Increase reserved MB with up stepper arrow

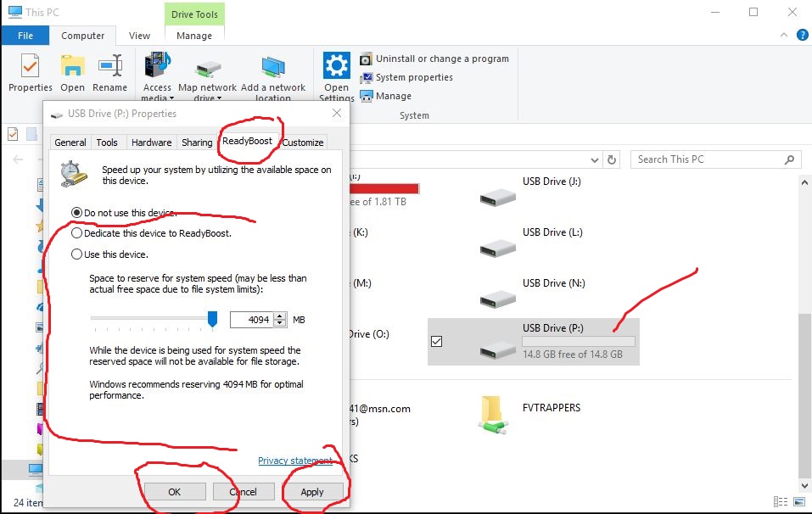coord(280,316)
